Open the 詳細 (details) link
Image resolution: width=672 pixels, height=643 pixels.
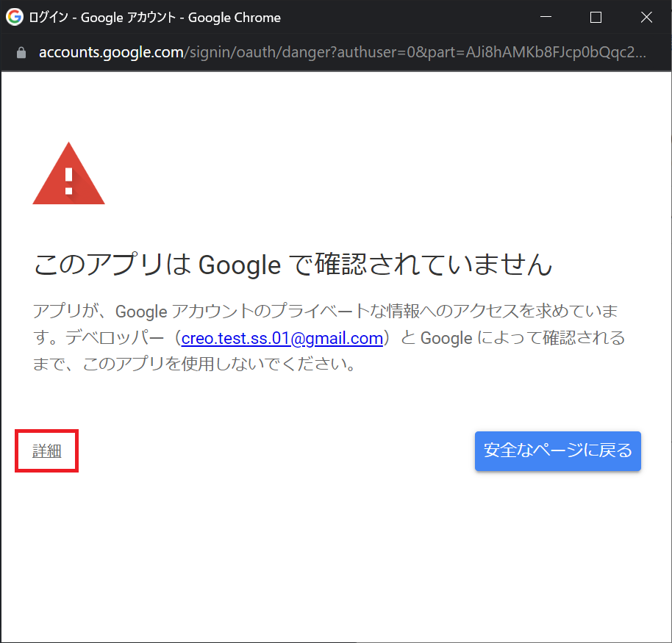tap(47, 450)
